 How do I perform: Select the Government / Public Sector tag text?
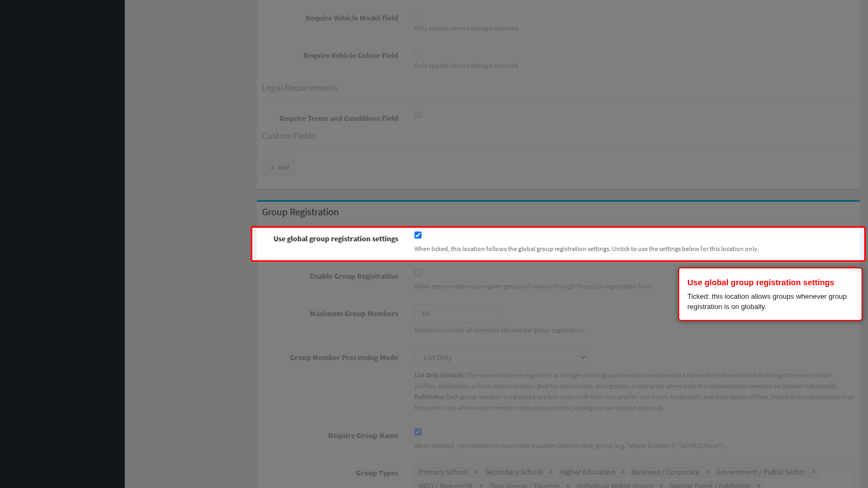pyautogui.click(x=761, y=472)
